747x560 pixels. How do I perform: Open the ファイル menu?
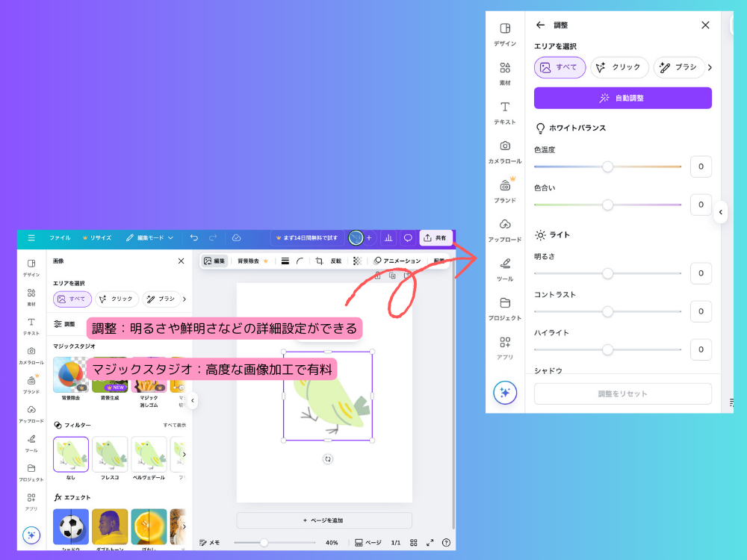59,237
